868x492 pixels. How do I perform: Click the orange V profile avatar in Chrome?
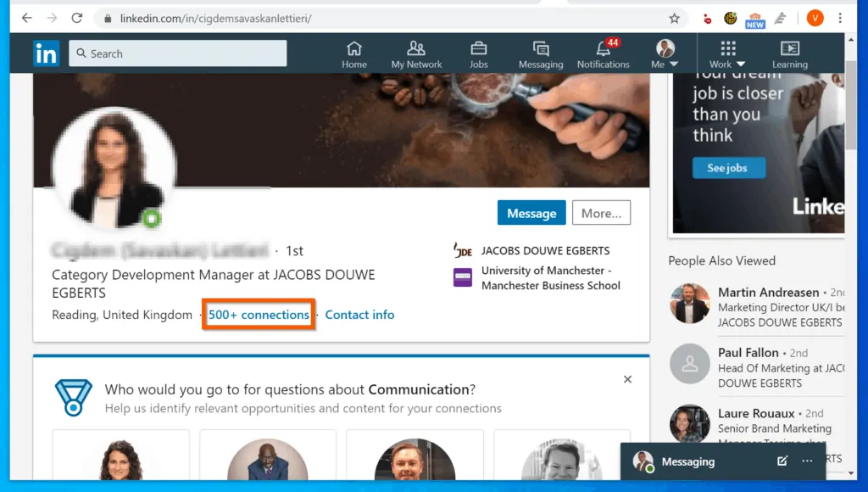tap(815, 19)
